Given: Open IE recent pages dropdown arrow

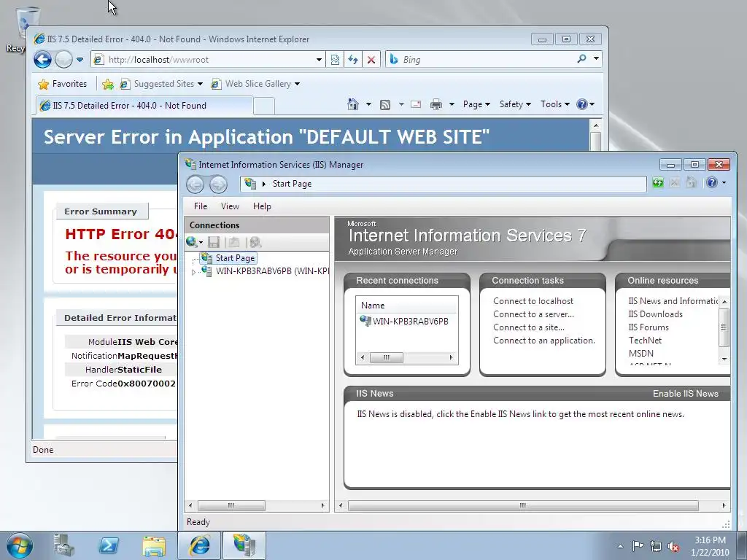Looking at the screenshot, I should pos(80,60).
